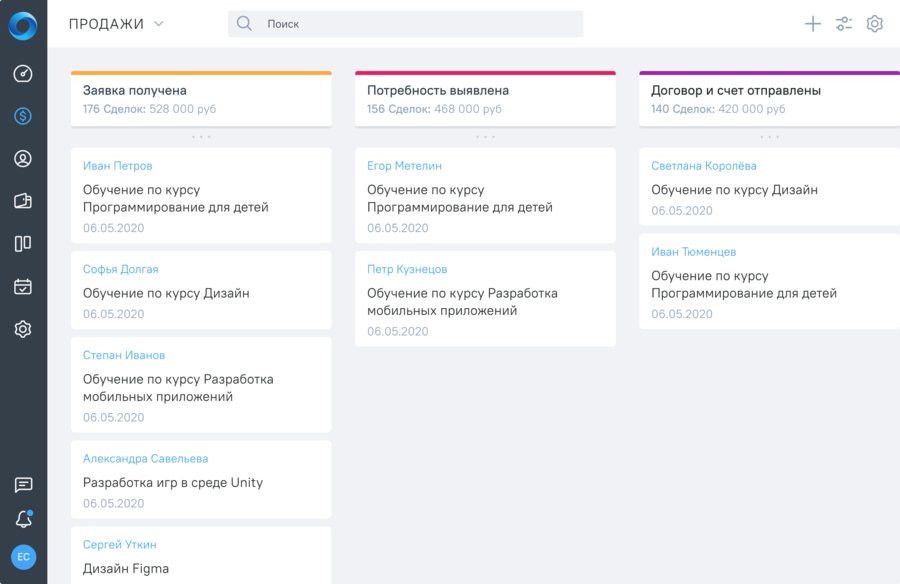Open Софья Долгая deal card
The image size is (900, 584).
(x=201, y=290)
